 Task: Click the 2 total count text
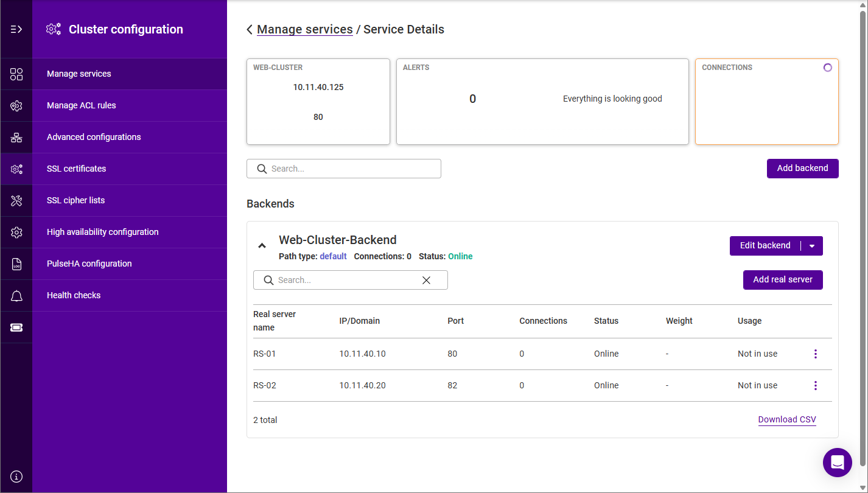[265, 420]
